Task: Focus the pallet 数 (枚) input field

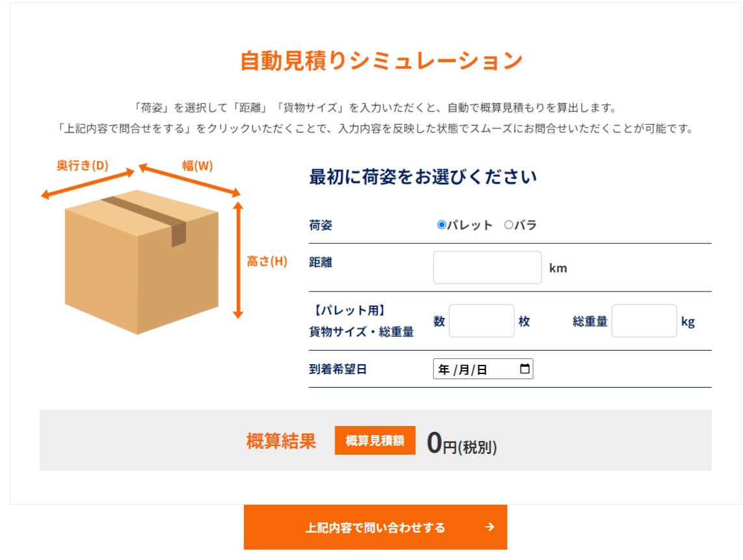Action: point(481,321)
